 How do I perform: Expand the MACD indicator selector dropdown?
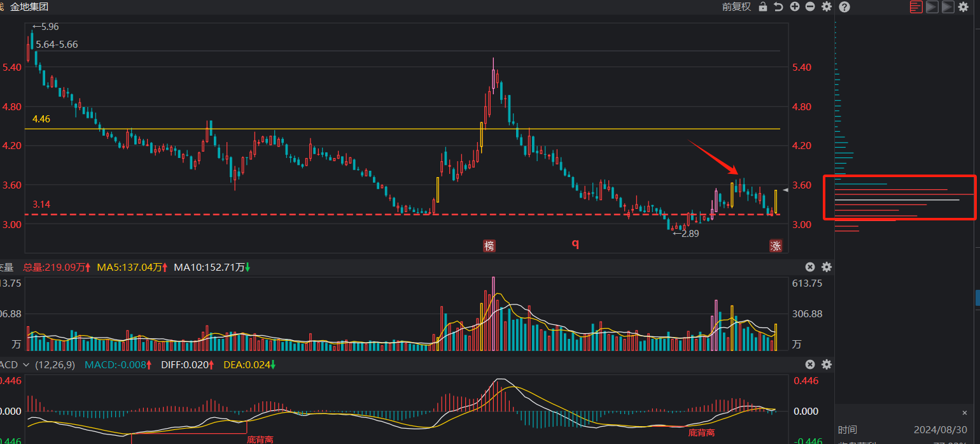26,365
